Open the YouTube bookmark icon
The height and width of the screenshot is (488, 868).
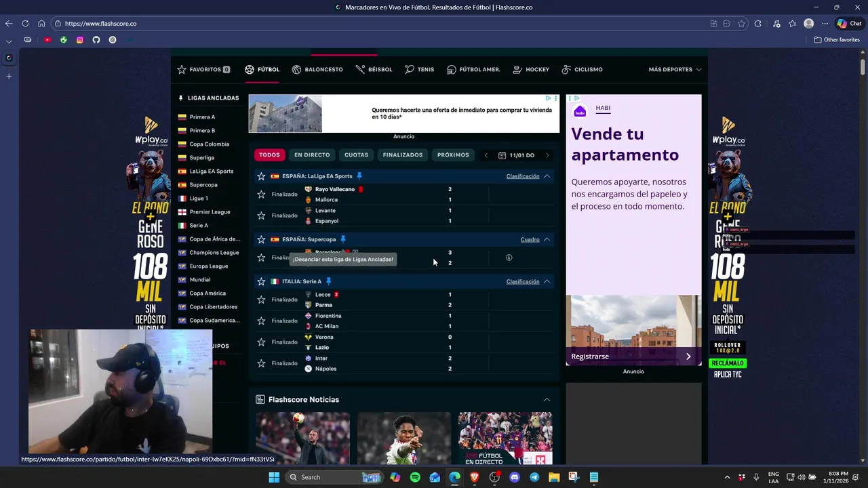click(47, 40)
